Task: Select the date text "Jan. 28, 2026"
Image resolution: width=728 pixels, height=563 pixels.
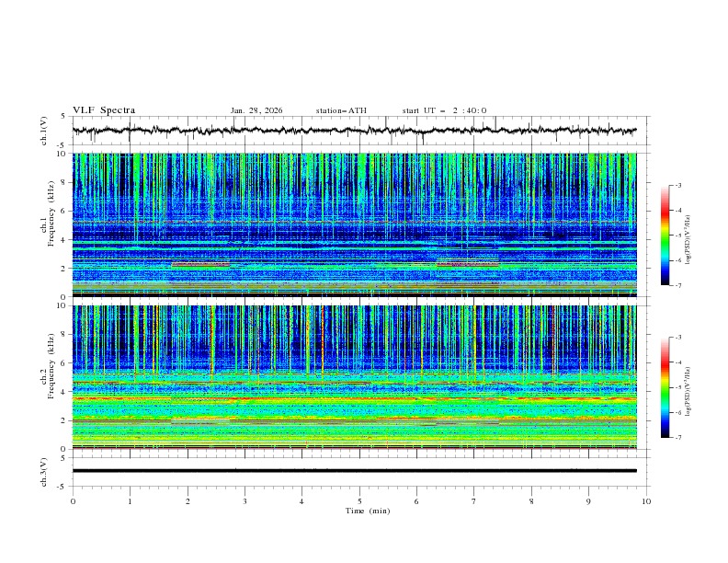Action: click(256, 110)
